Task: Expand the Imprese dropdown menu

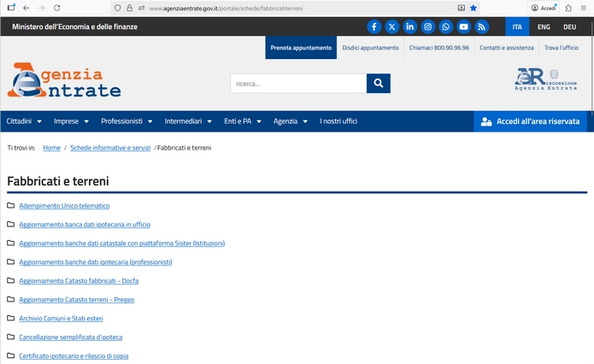Action: click(71, 121)
